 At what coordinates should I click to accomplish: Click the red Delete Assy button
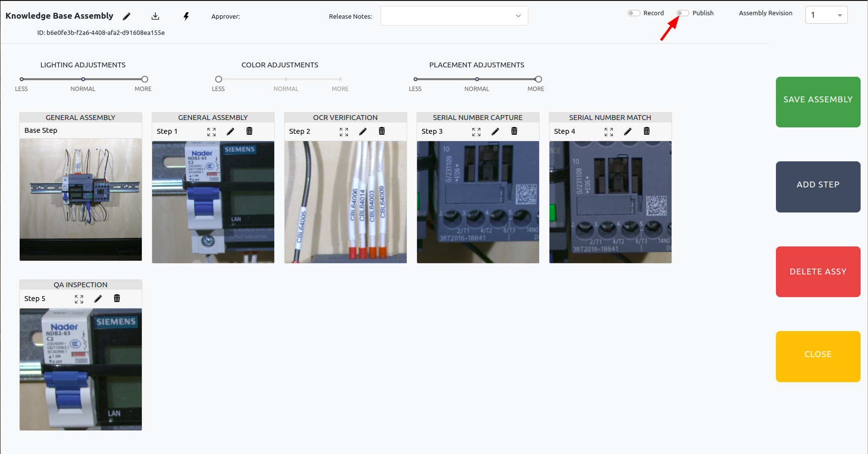(x=818, y=272)
